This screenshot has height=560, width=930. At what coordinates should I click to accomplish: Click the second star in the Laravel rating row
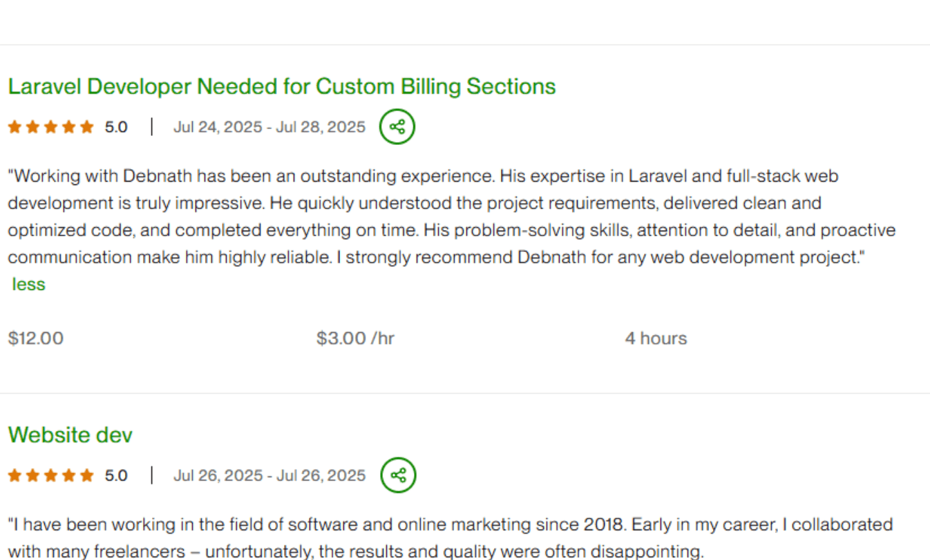tap(32, 126)
